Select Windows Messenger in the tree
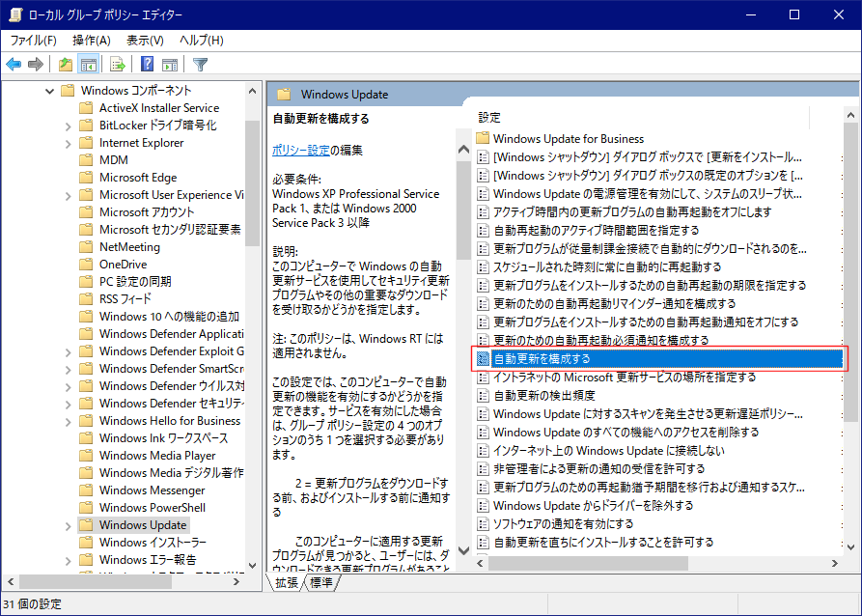 (x=152, y=490)
